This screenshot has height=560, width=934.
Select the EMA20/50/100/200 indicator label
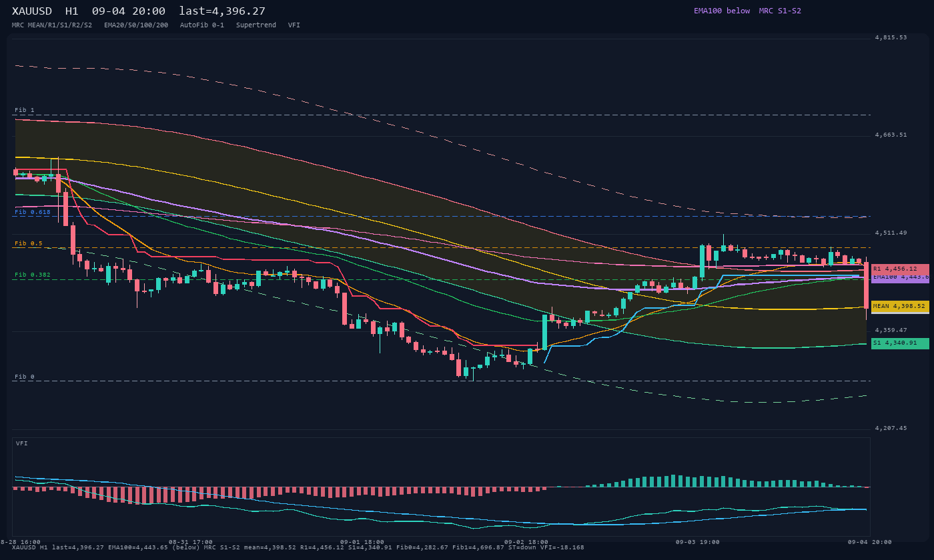[x=136, y=25]
